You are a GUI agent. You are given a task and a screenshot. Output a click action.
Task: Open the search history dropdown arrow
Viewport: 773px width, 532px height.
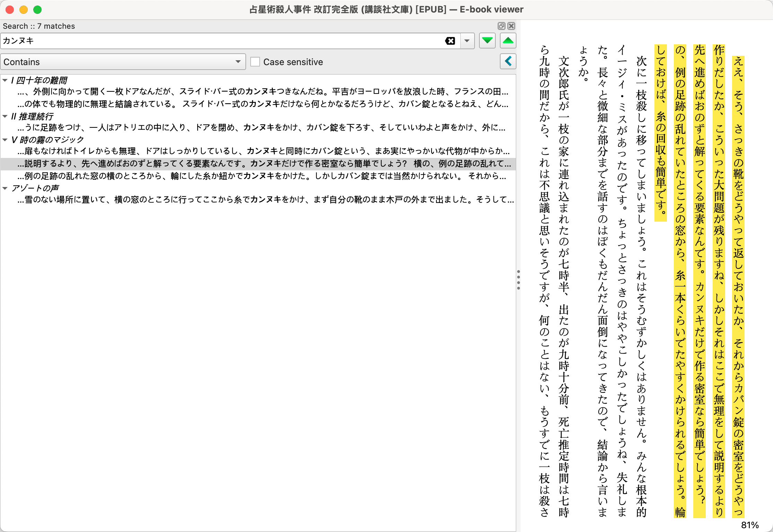pos(466,41)
